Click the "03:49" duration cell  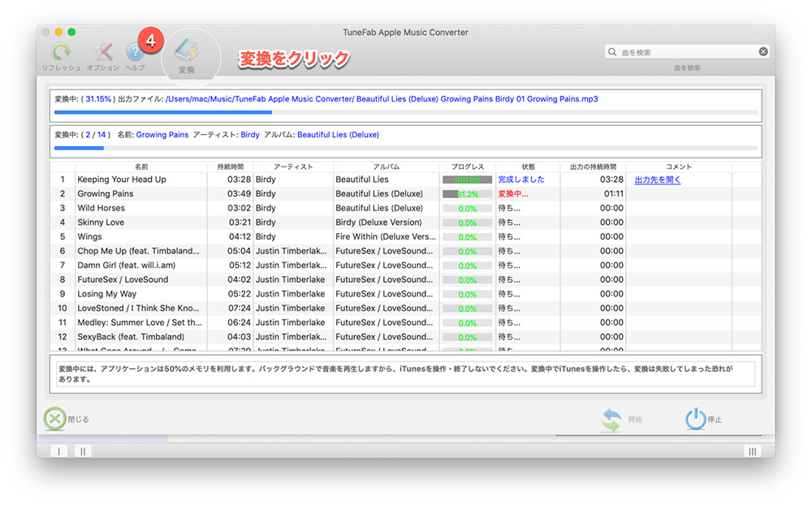[239, 194]
